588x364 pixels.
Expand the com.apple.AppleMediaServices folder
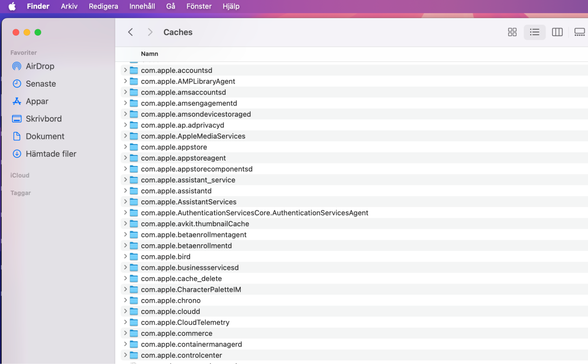(125, 136)
